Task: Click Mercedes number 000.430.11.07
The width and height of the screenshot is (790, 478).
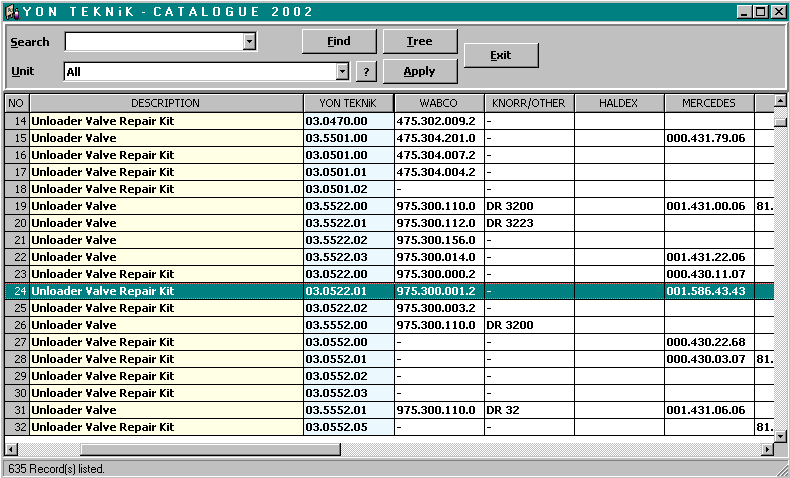Action: [x=705, y=274]
